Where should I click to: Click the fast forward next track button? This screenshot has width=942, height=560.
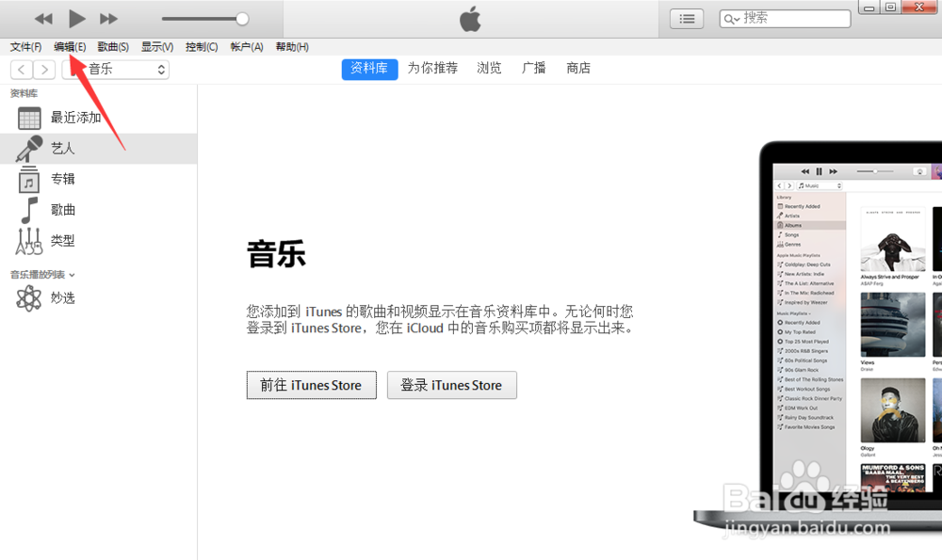(108, 19)
